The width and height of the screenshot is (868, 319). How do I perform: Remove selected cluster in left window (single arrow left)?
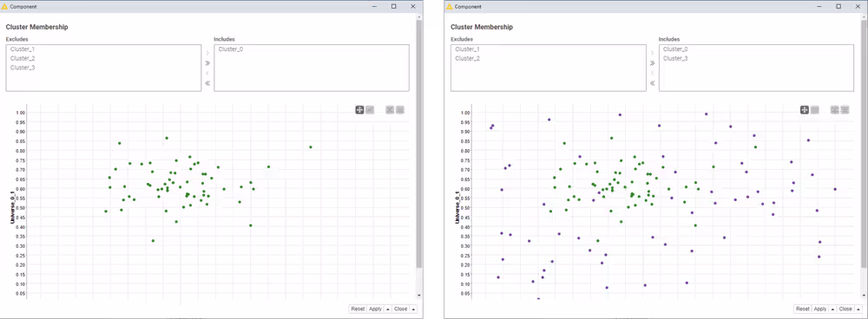coord(207,73)
